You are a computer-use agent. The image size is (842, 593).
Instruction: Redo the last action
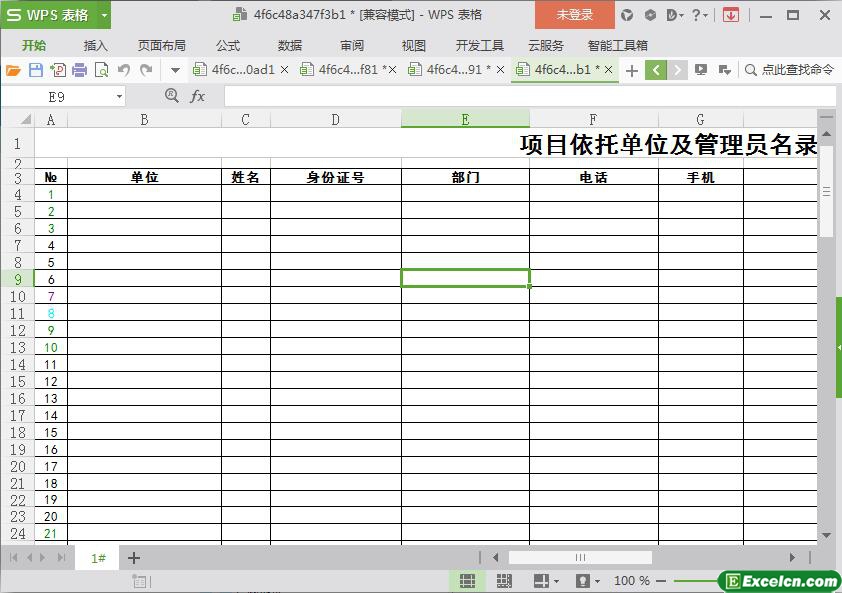(146, 70)
